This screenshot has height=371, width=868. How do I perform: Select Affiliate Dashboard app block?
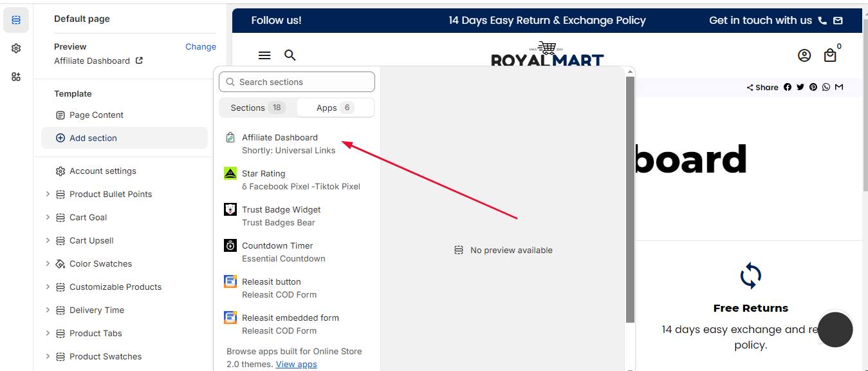(x=297, y=144)
